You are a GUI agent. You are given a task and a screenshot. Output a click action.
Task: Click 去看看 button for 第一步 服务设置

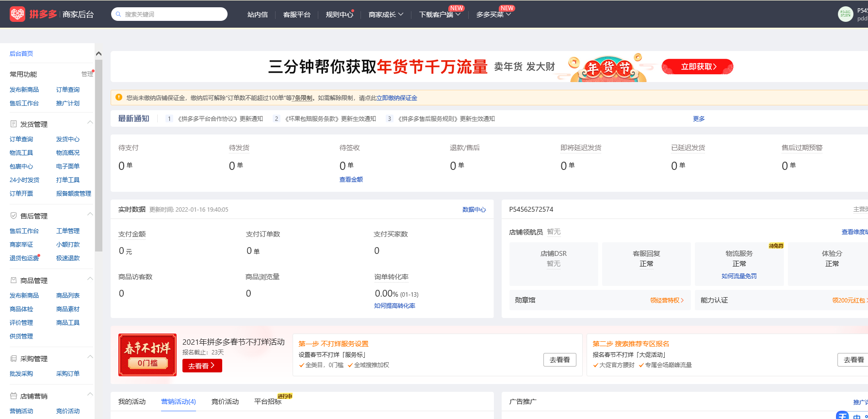[560, 360]
